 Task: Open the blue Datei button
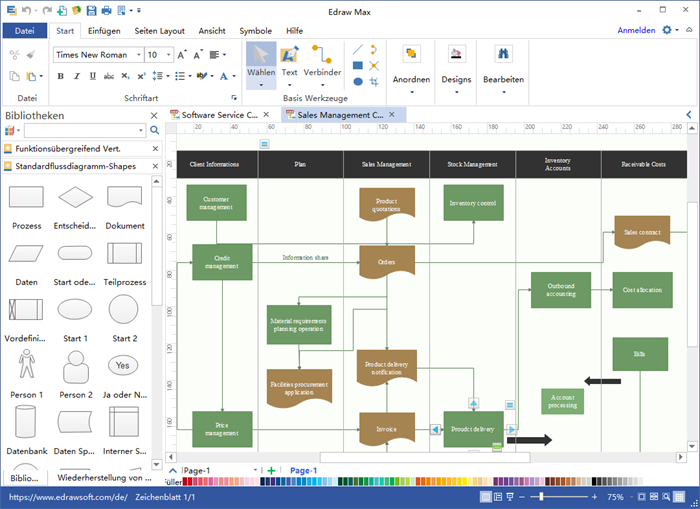point(25,31)
